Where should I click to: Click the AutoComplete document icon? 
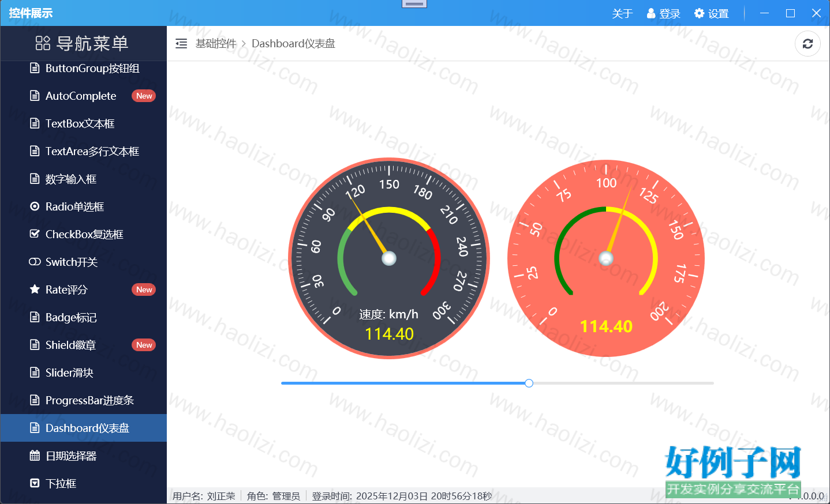coord(35,96)
